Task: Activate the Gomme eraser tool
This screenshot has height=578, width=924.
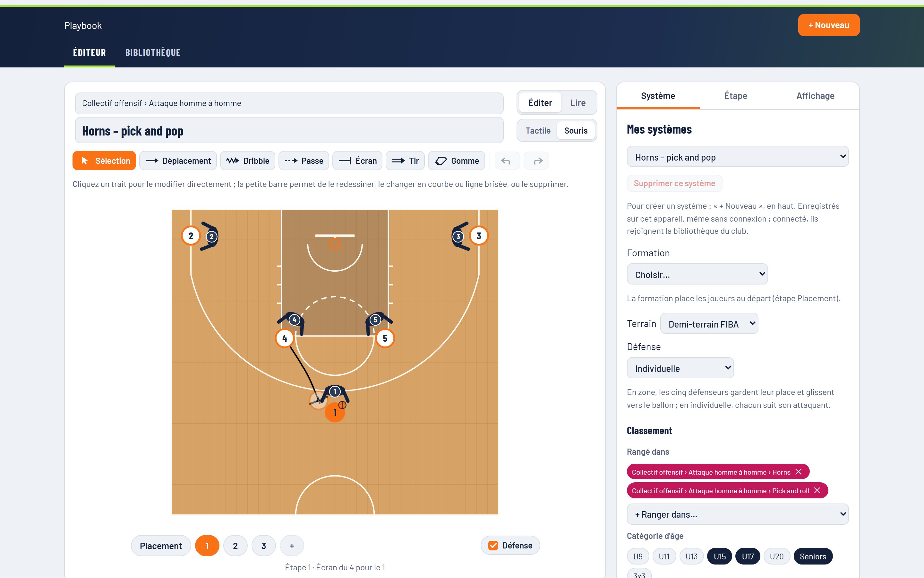Action: coord(457,161)
